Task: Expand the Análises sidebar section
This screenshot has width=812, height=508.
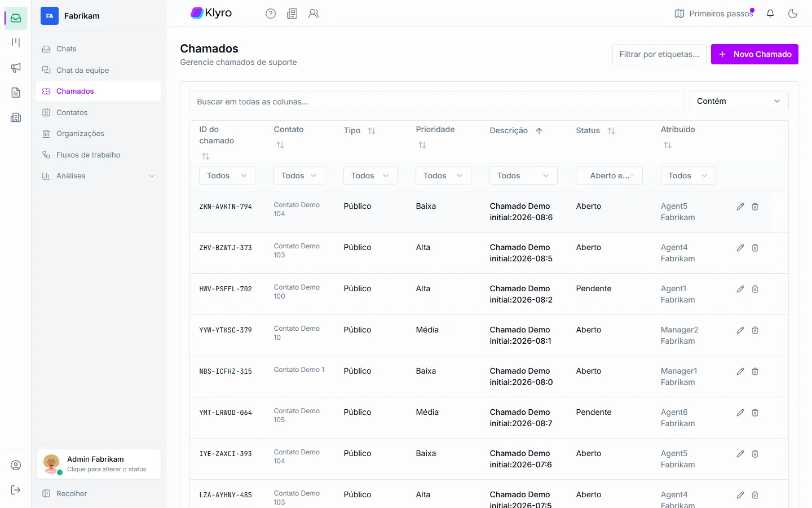Action: 99,176
